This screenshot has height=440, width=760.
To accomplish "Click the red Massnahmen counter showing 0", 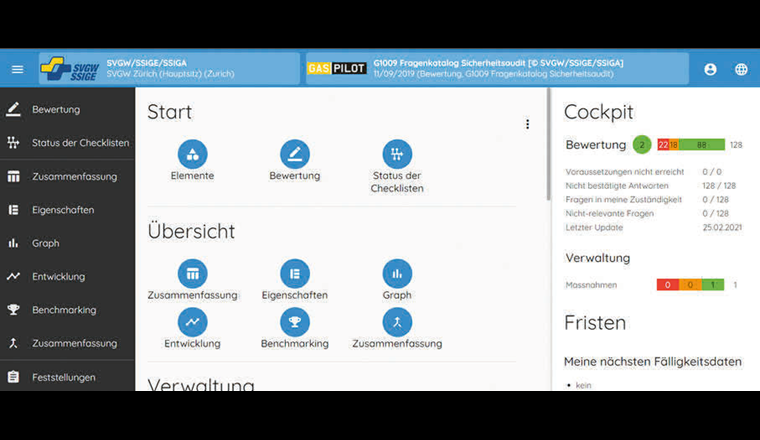I will 667,285.
